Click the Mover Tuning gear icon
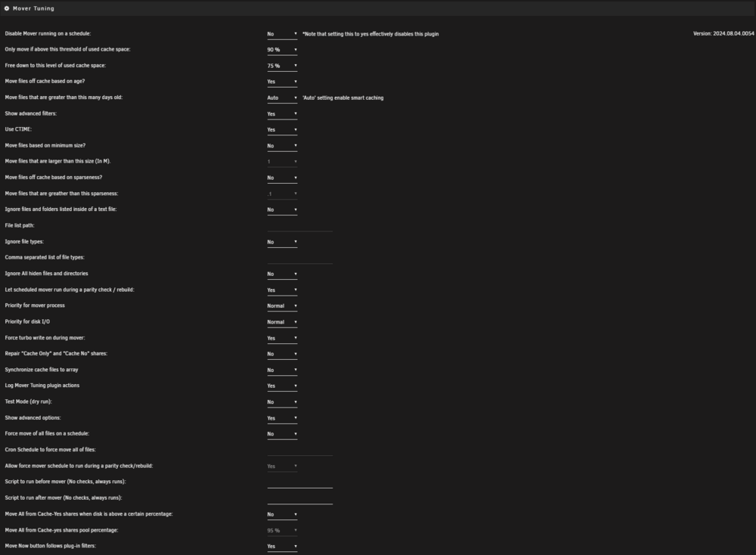Screen dimensions: 756x555 7,8
